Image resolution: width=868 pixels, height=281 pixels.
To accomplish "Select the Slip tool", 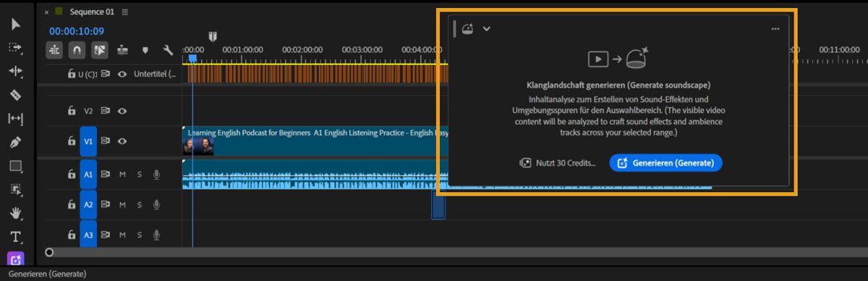I will click(x=16, y=119).
